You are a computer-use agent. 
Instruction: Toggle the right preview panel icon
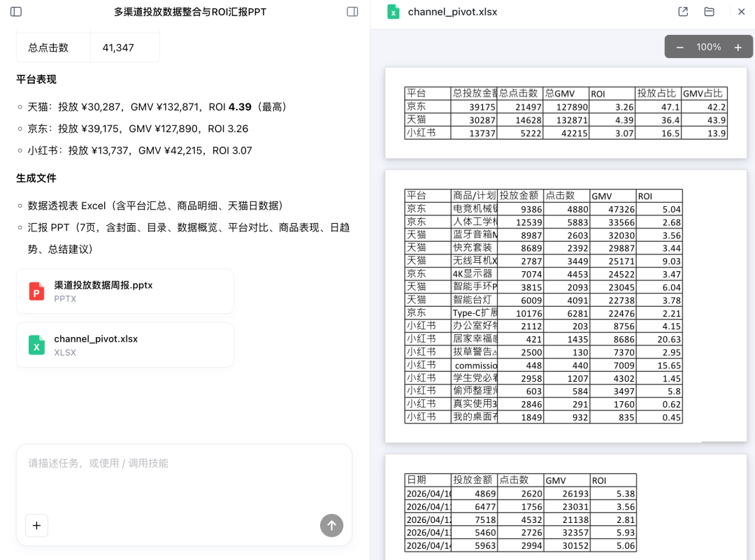point(352,12)
